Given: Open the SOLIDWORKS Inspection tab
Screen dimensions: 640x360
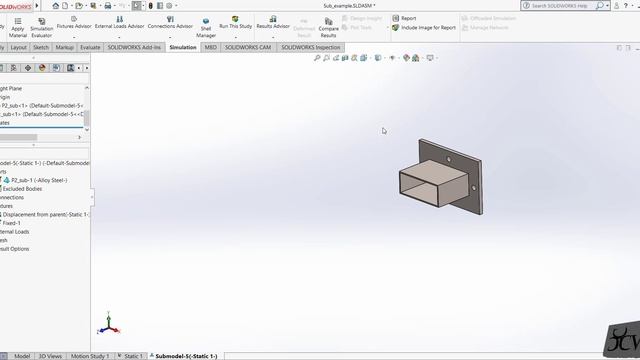Looking at the screenshot, I should pos(311,47).
